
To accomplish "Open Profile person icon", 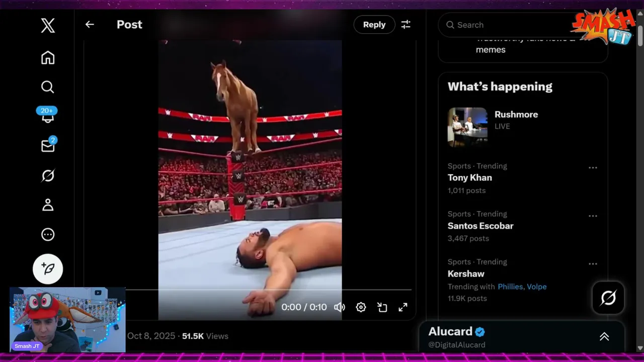I will pyautogui.click(x=48, y=205).
